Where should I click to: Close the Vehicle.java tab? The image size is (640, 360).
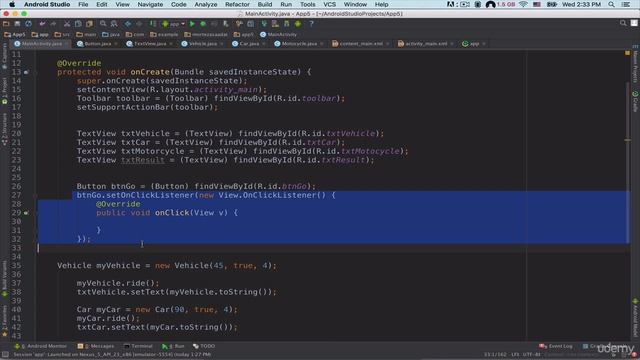click(x=222, y=44)
